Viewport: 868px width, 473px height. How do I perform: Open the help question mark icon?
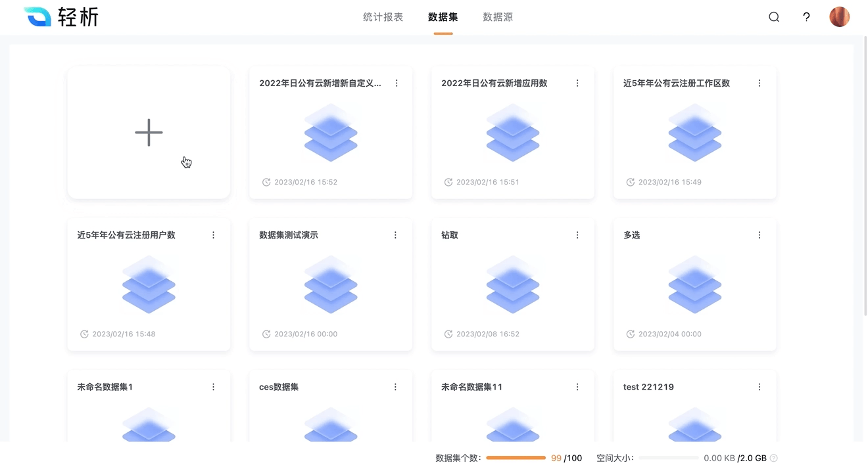click(806, 17)
